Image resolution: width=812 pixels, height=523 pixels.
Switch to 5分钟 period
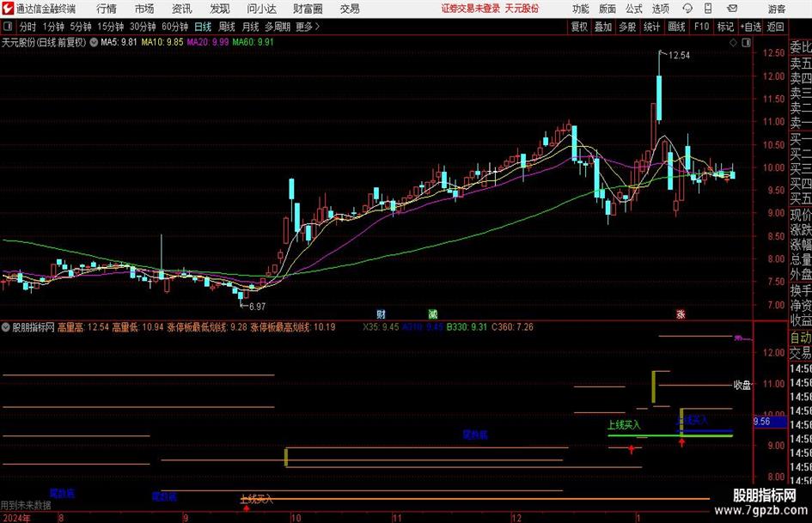tap(80, 27)
